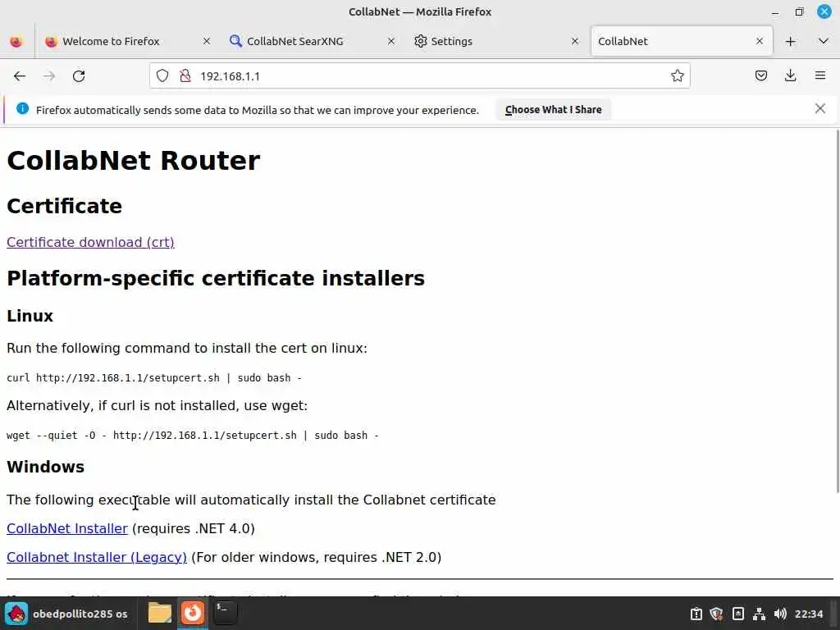Close the CollabNet SearXNG tab
The width and height of the screenshot is (840, 630).
coord(391,41)
